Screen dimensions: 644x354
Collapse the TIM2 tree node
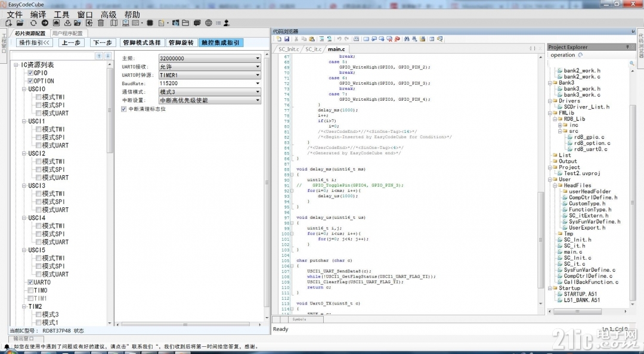(24, 306)
